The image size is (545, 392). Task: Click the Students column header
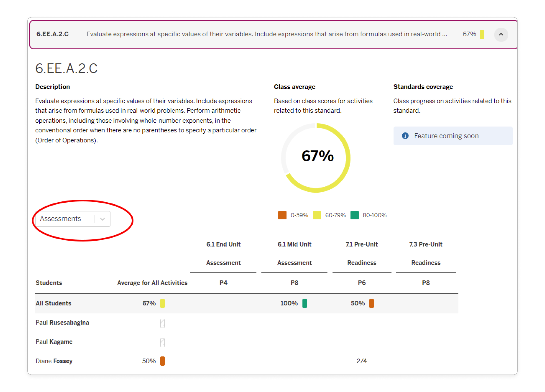[x=49, y=283]
